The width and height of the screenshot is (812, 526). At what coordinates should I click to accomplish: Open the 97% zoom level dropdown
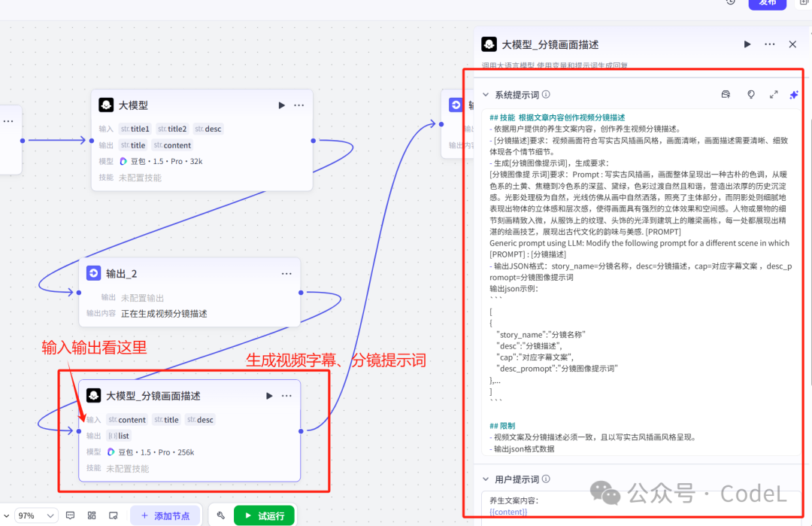[x=35, y=515]
